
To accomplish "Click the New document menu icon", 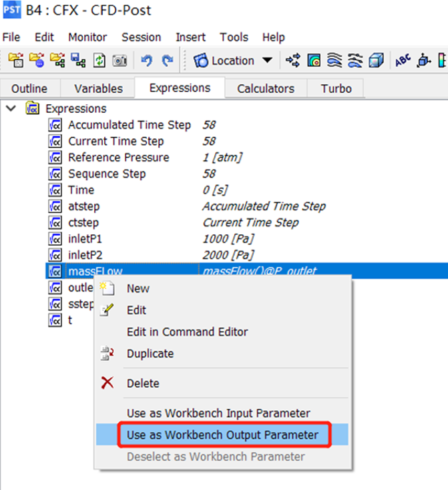I will [107, 288].
